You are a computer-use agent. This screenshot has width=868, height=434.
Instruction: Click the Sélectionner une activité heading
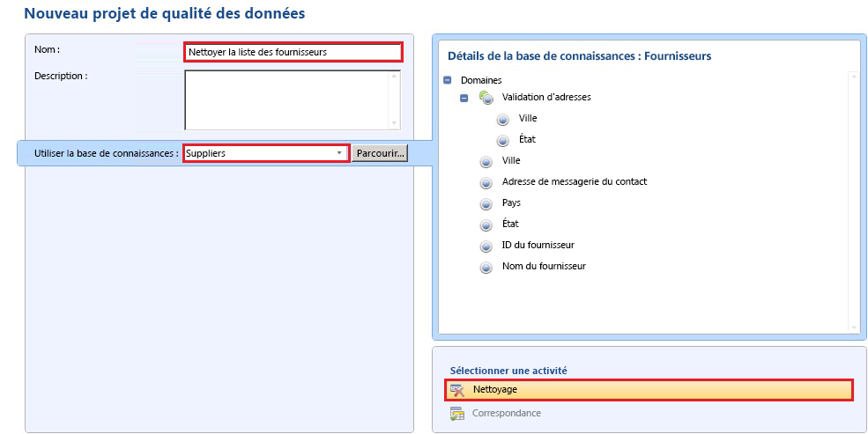coord(508,371)
